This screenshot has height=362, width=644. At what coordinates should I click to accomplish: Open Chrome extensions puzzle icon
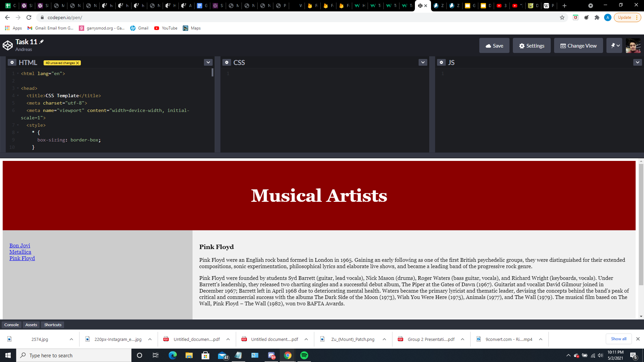click(x=597, y=17)
